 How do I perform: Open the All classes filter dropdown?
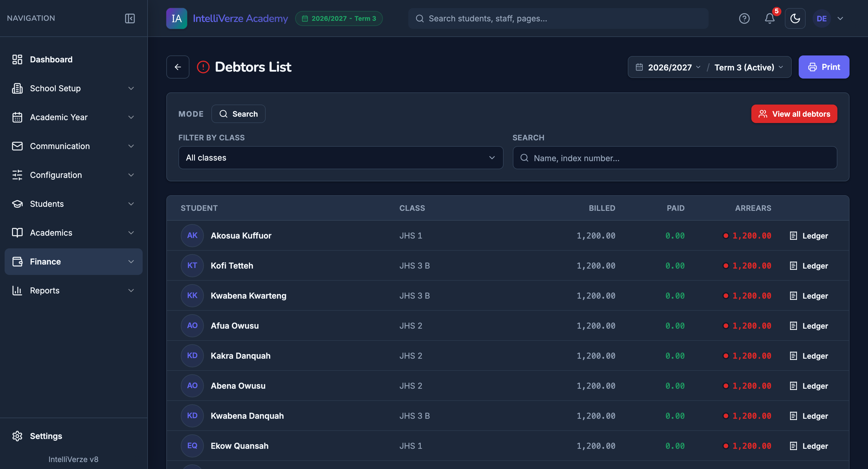pos(341,158)
